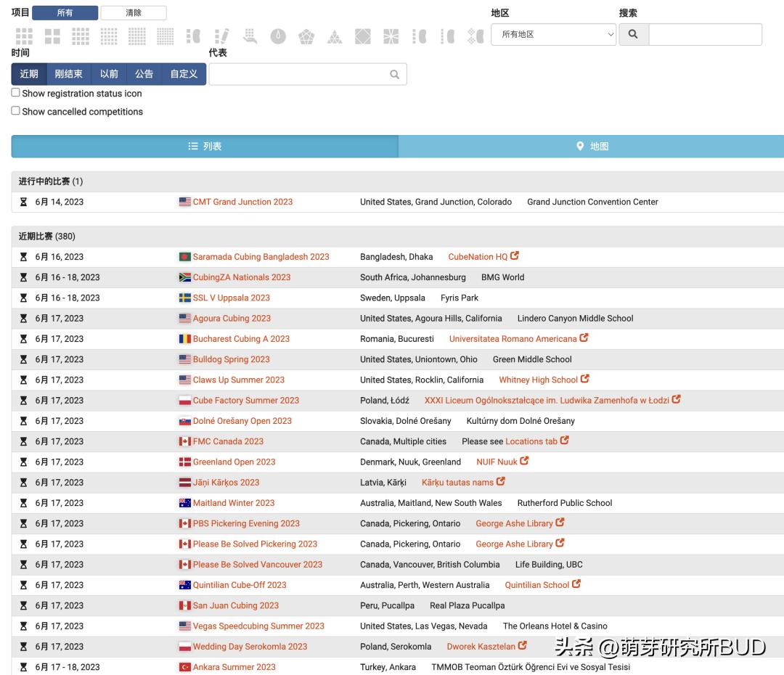The width and height of the screenshot is (784, 675).
Task: Filter by Pyraminx event icon
Action: point(334,36)
